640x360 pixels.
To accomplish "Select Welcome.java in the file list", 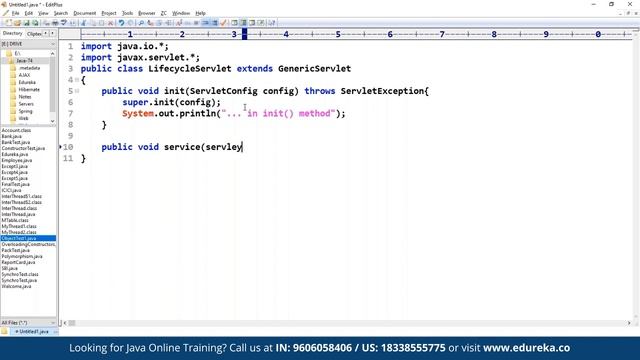I will (x=16, y=286).
